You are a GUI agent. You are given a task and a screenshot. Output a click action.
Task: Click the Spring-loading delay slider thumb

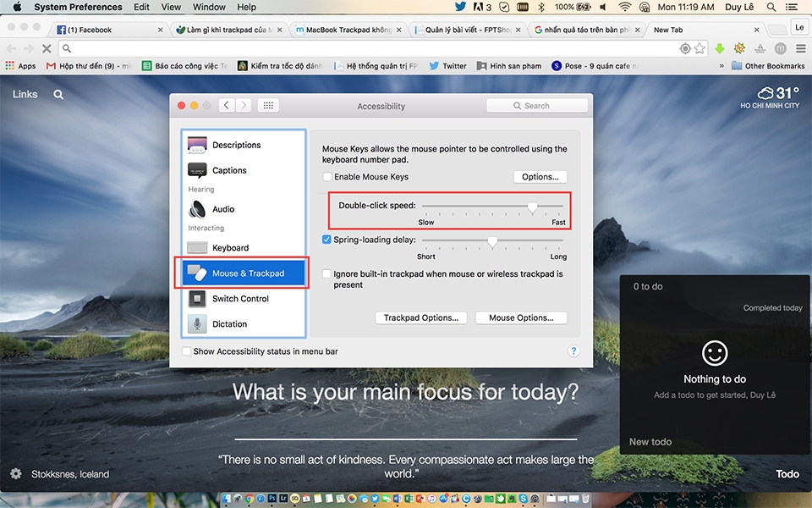(x=492, y=241)
